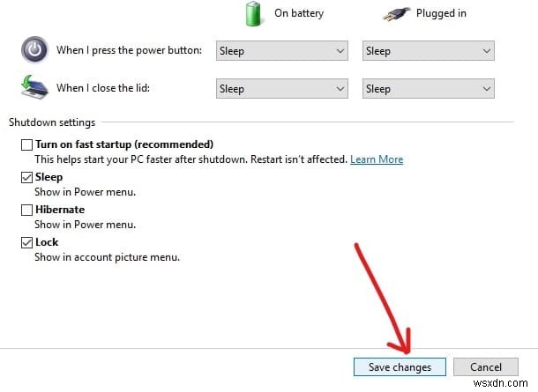Click the "Turn on fast startup (recommended)" label

tap(124, 144)
